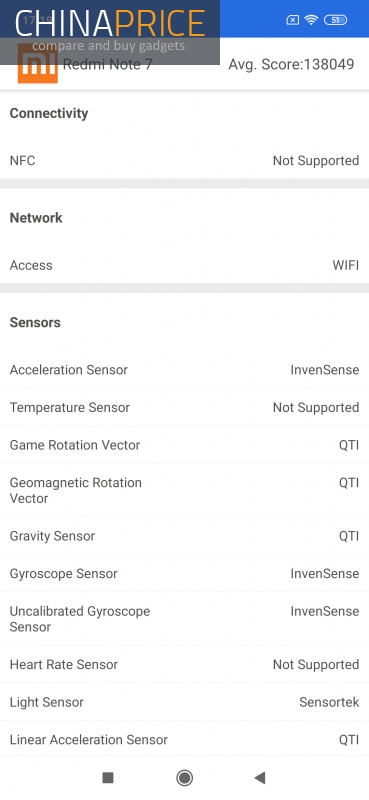The height and width of the screenshot is (800, 369).
Task: Tap the Gyroscope Sensor InvenSense row
Action: coord(184,573)
